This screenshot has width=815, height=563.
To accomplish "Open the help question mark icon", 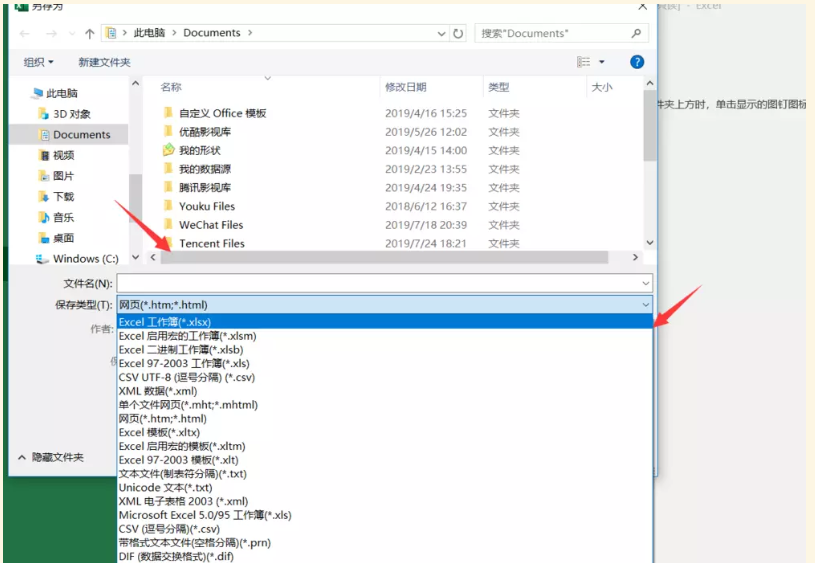I will (637, 62).
